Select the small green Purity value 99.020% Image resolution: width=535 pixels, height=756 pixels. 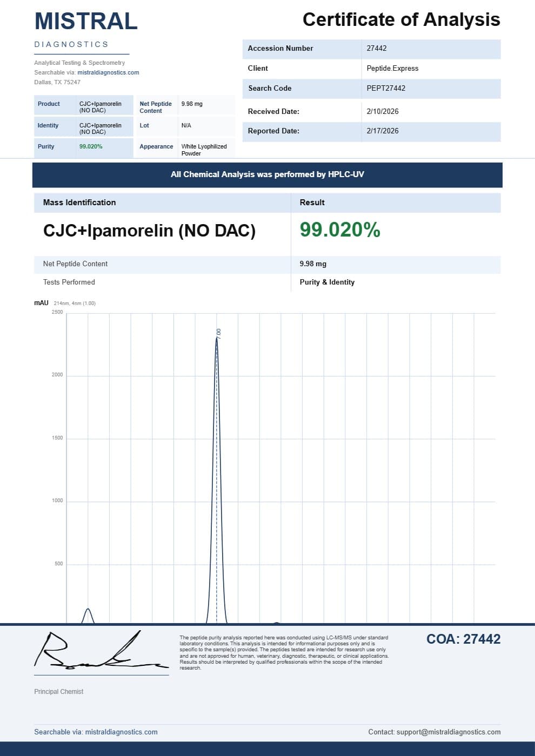click(x=91, y=146)
